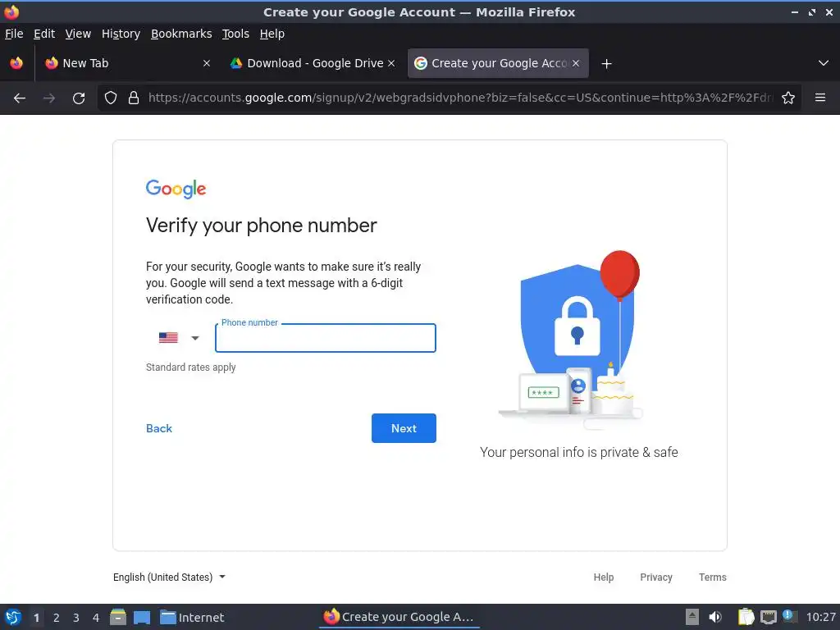Open the tracking protection shield icon
840x630 pixels.
point(111,98)
